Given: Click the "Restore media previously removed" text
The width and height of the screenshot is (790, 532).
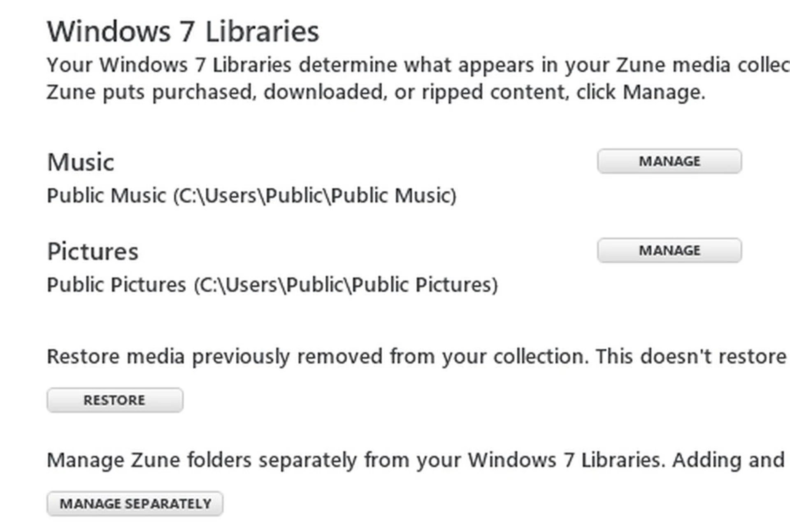Looking at the screenshot, I should point(214,356).
